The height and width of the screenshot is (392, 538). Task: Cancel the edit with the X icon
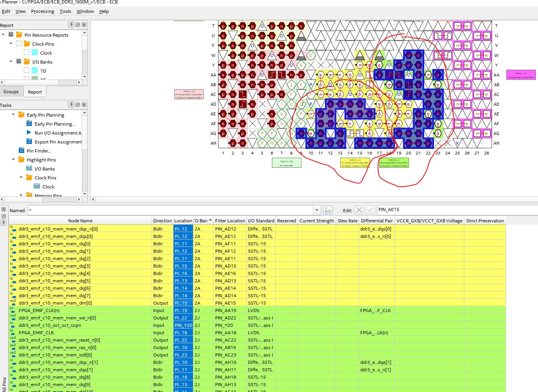point(359,210)
